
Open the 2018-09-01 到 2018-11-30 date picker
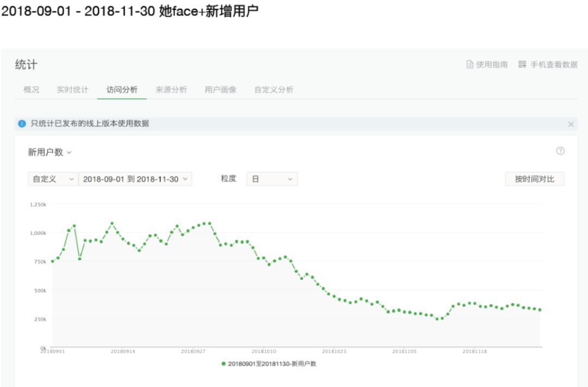coord(136,179)
